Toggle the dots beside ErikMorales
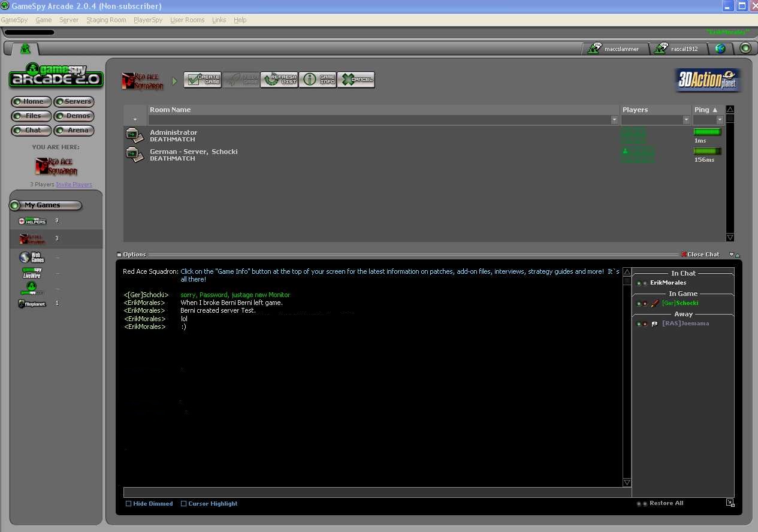This screenshot has width=758, height=532. pos(641,283)
